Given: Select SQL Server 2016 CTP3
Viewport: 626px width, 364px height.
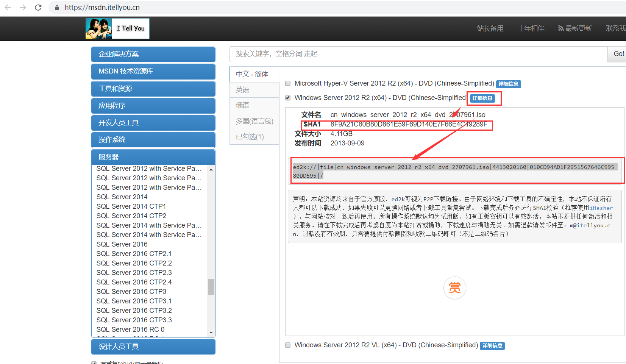Looking at the screenshot, I should 131,292.
